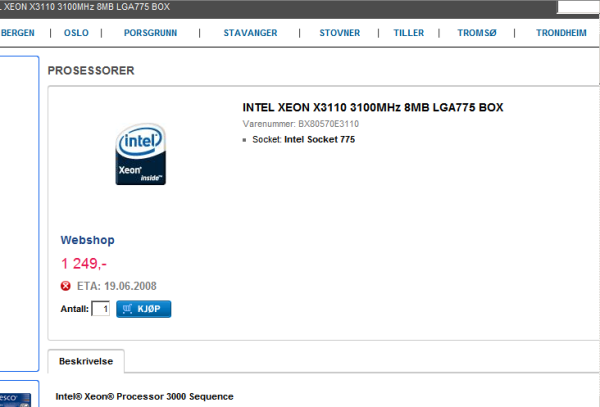
Task: Focus the Antall quantity field
Action: click(101, 309)
